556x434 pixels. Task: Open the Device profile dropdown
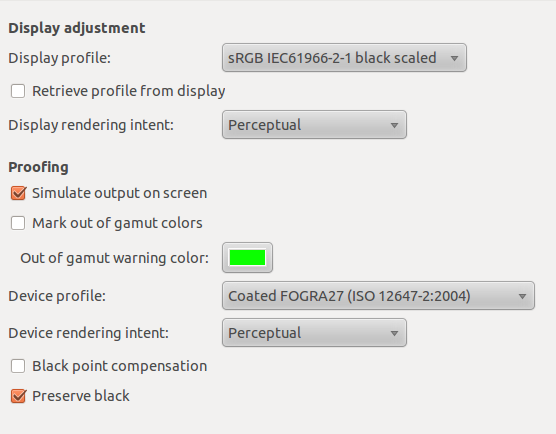point(378,296)
